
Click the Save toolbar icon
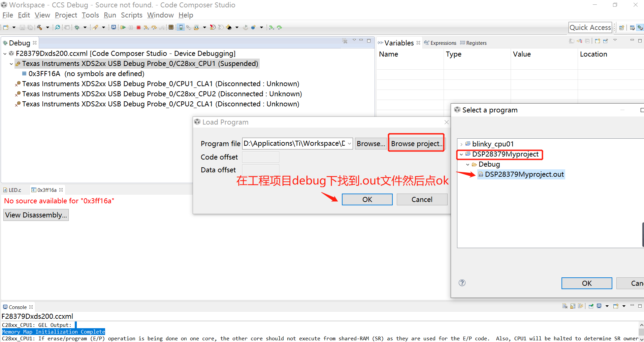point(22,27)
